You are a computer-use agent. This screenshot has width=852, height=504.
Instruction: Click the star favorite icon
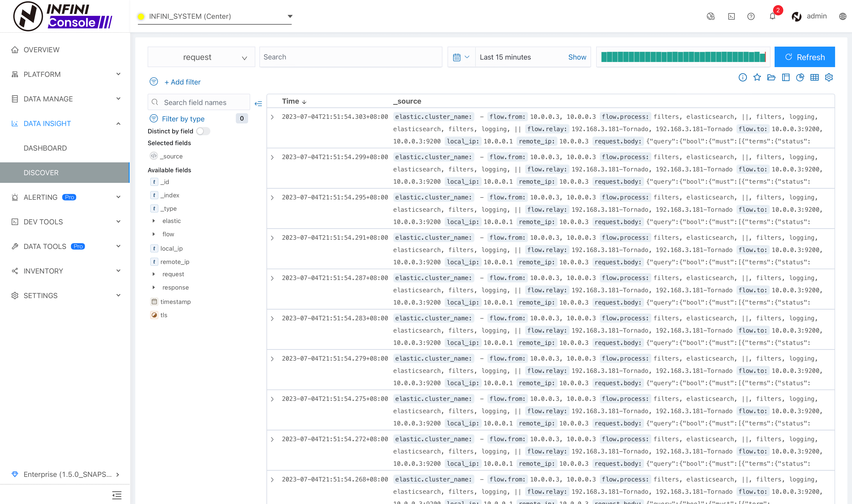pyautogui.click(x=757, y=77)
